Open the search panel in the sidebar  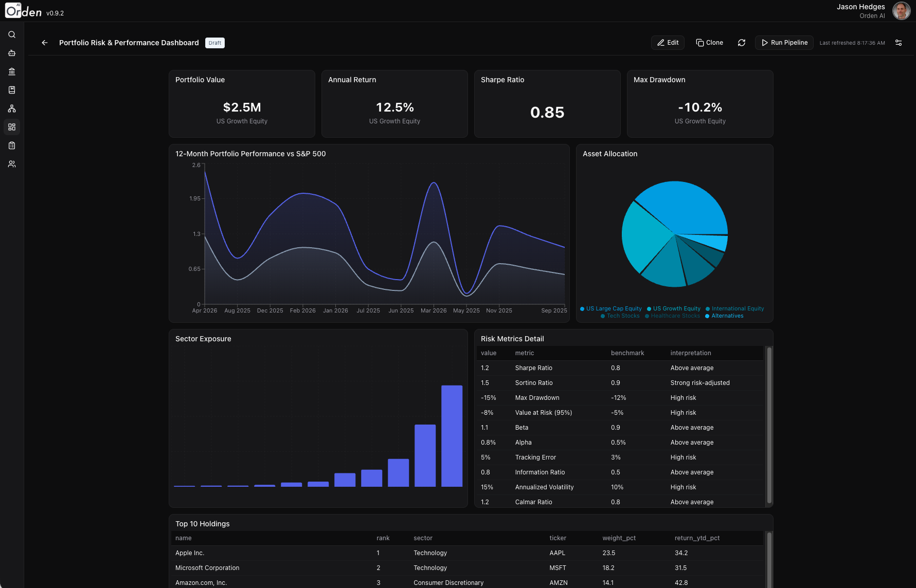(x=12, y=34)
